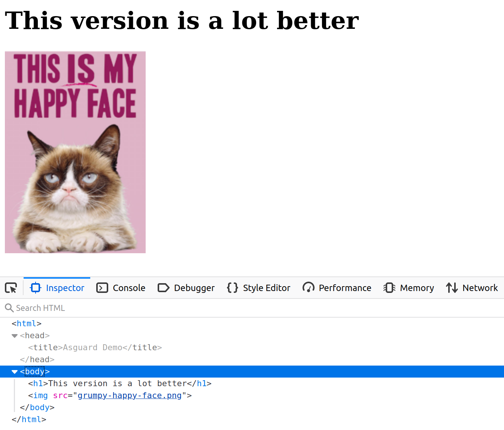504x430 pixels.
Task: Click the Inspector panel icon
Action: click(x=35, y=288)
